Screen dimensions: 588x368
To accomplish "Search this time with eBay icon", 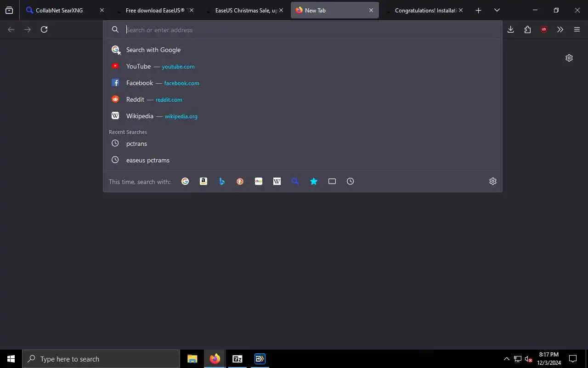I will pos(259,181).
